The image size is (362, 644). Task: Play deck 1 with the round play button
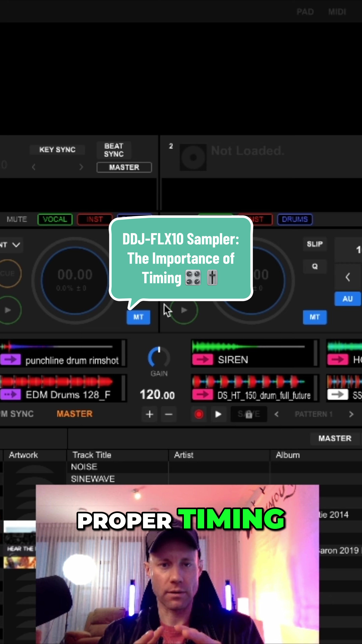click(8, 310)
